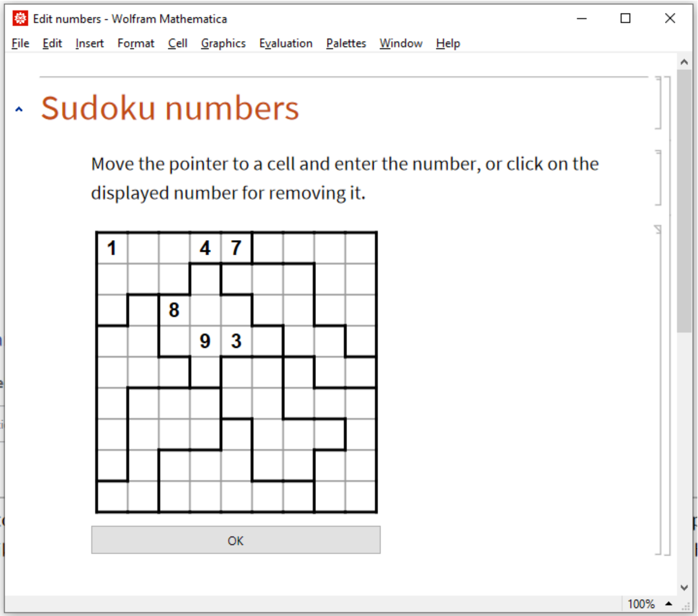Remove the number 8 from the grid
The width and height of the screenshot is (698, 616).
pyautogui.click(x=174, y=310)
